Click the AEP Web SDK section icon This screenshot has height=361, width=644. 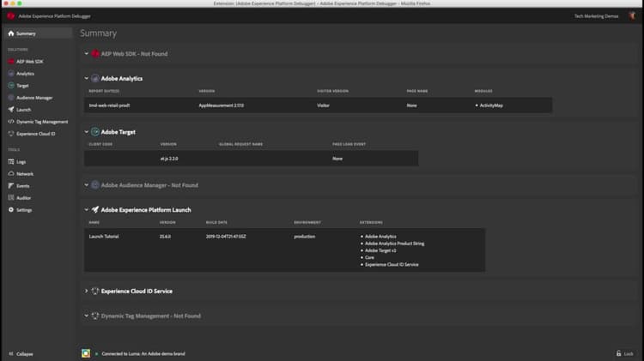[x=94, y=54]
